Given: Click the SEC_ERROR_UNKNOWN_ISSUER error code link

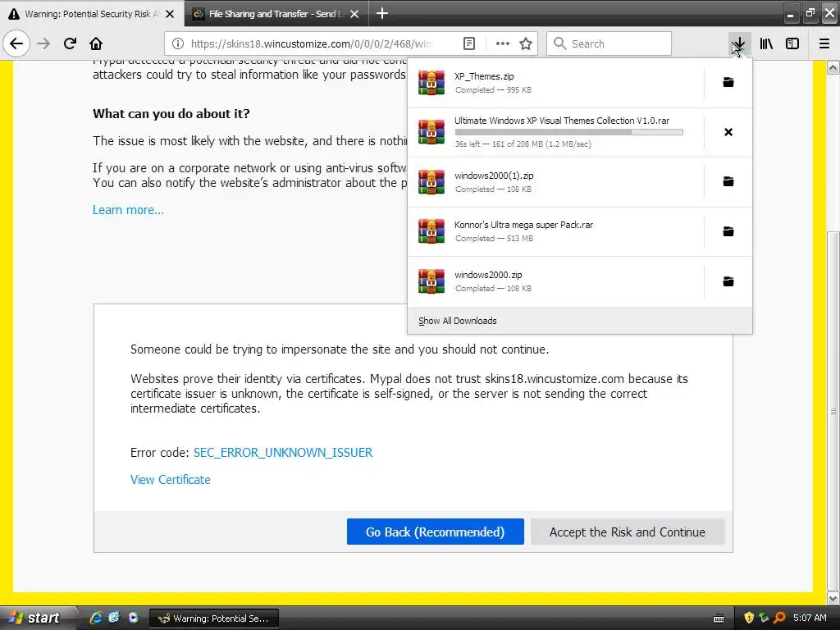Looking at the screenshot, I should point(283,453).
